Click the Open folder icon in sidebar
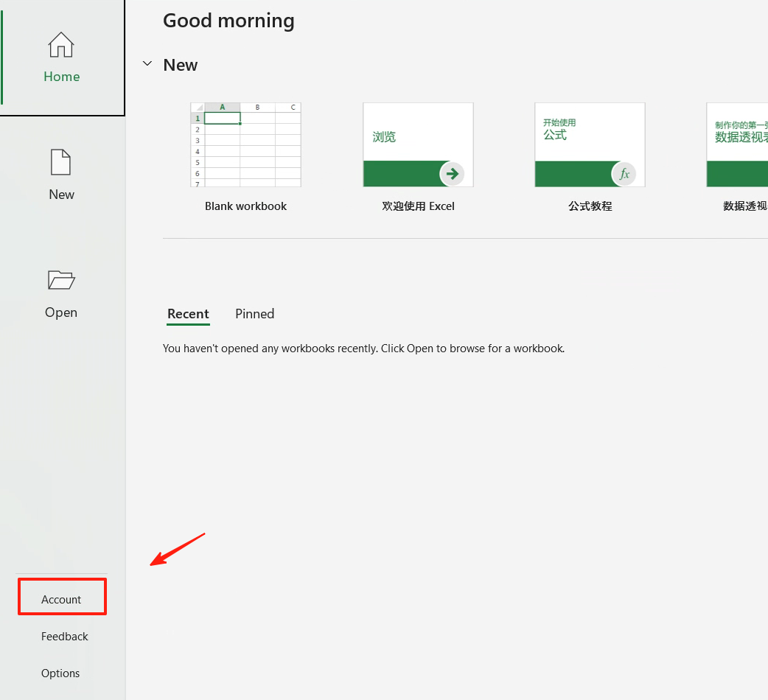This screenshot has height=700, width=768. click(x=61, y=280)
